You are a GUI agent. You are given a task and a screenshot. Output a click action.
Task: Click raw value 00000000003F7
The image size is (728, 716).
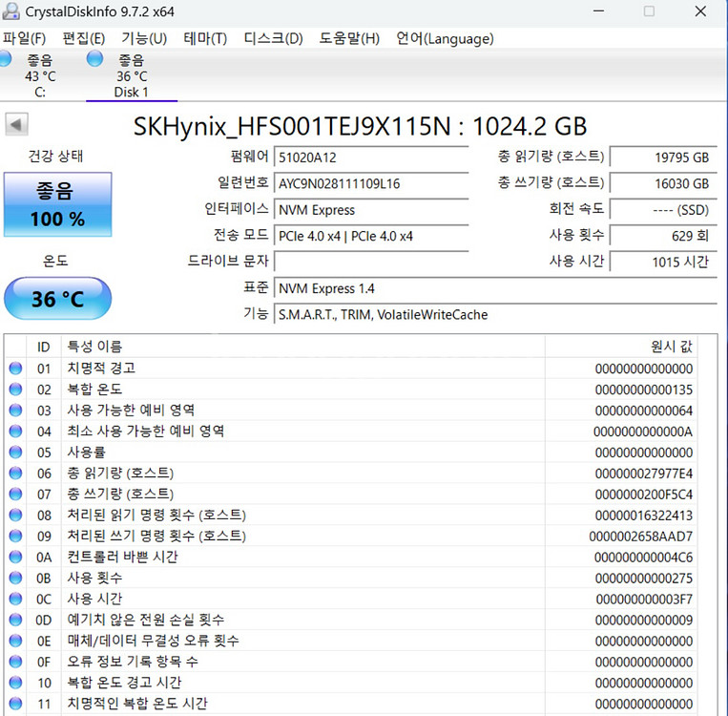[644, 600]
